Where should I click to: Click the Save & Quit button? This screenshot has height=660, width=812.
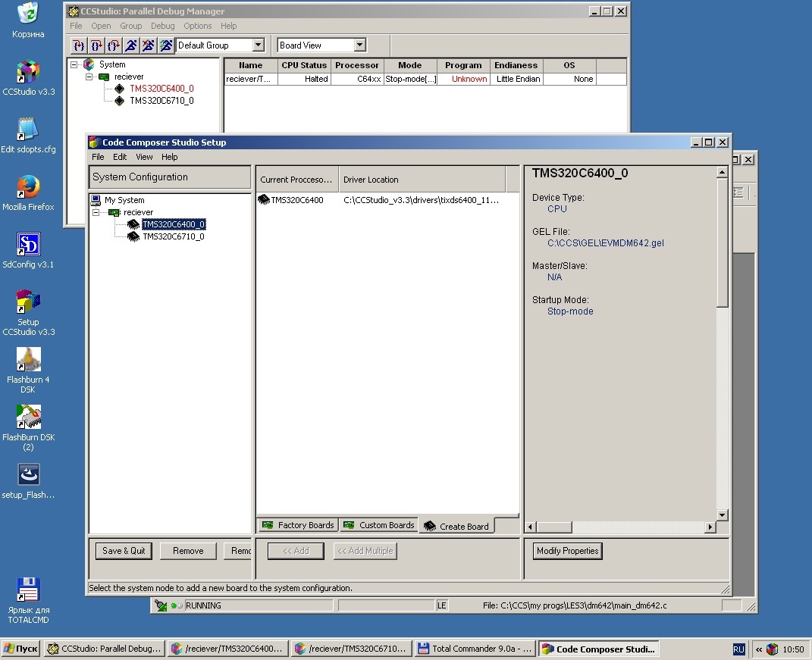pyautogui.click(x=124, y=551)
